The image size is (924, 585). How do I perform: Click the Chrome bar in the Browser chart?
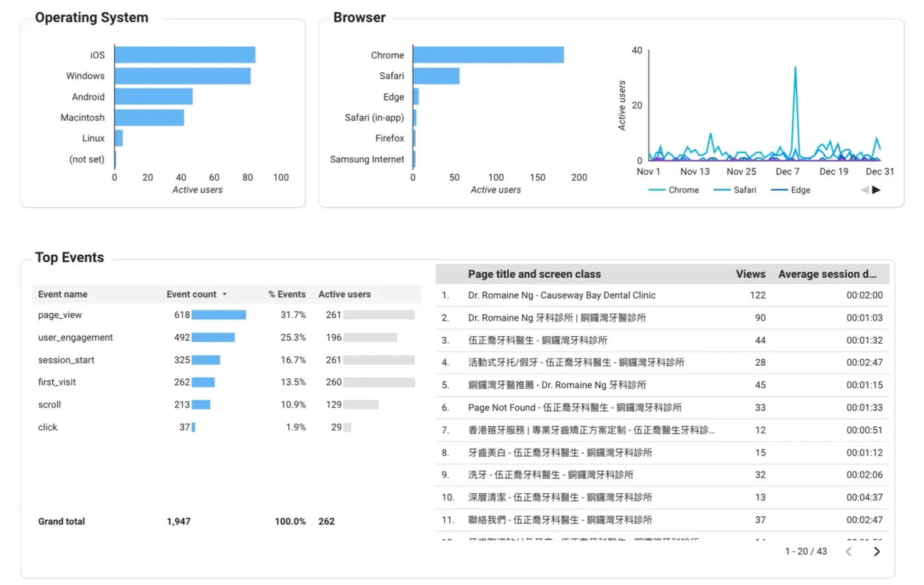(x=488, y=55)
